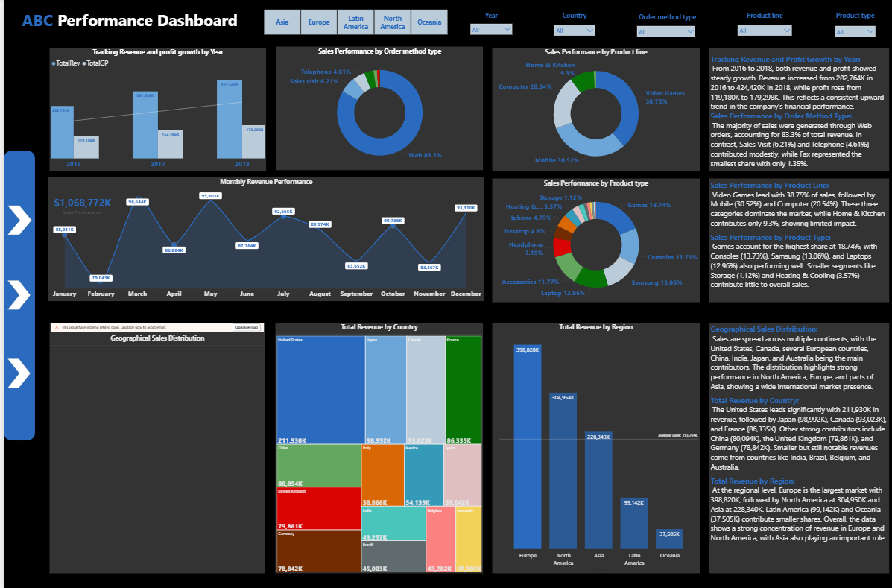Select the Latin America slicer tab
This screenshot has height=588, width=892.
click(355, 22)
